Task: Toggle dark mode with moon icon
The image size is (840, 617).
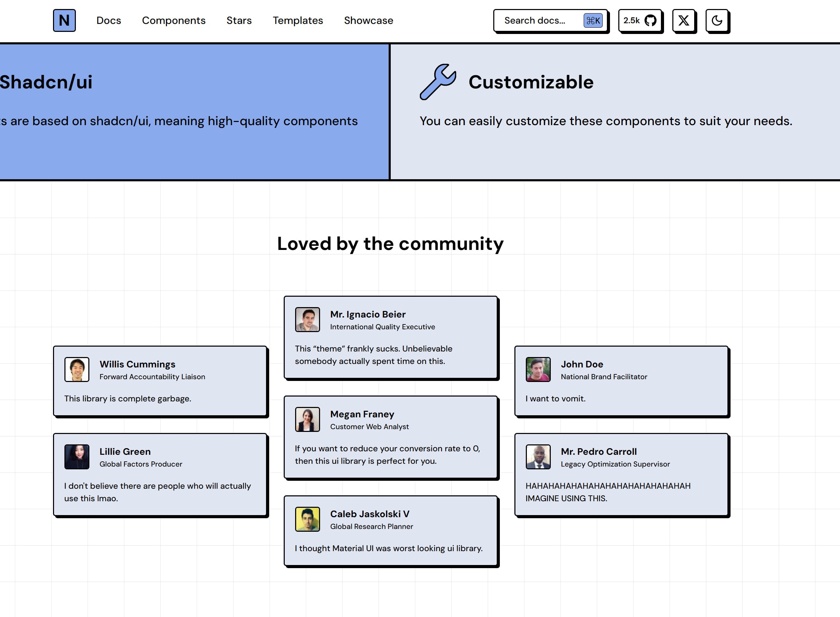Action: pos(716,20)
